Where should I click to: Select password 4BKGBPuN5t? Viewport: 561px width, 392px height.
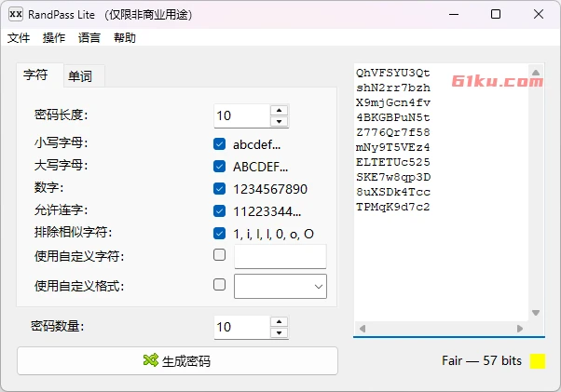[x=393, y=117]
